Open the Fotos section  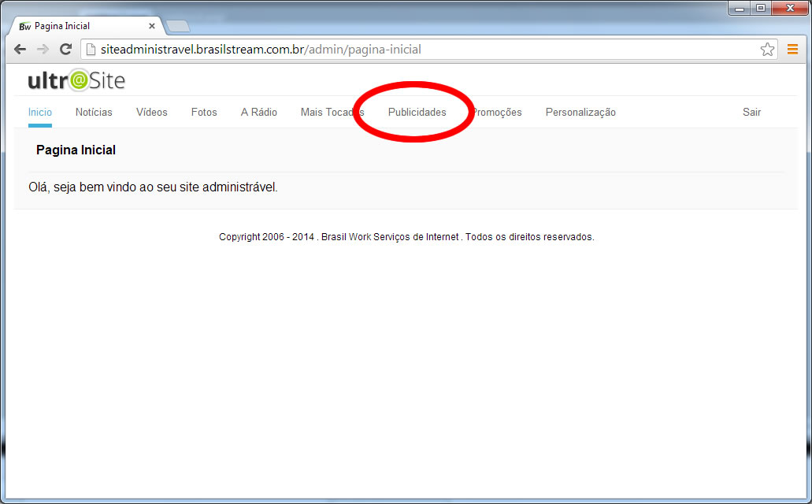click(x=203, y=112)
